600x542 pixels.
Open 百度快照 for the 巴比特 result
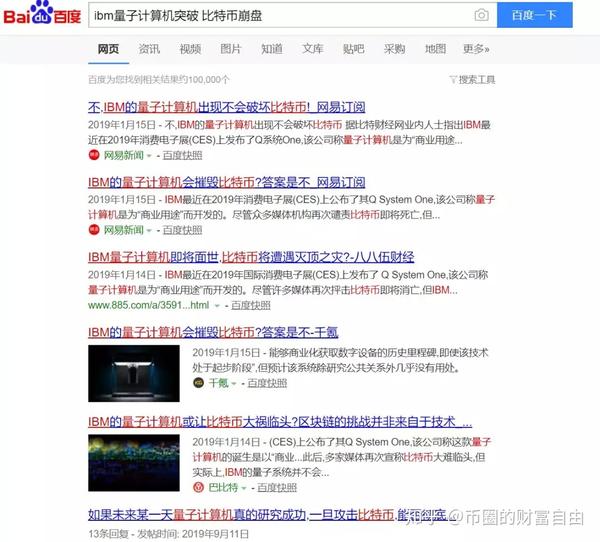pyautogui.click(x=277, y=488)
